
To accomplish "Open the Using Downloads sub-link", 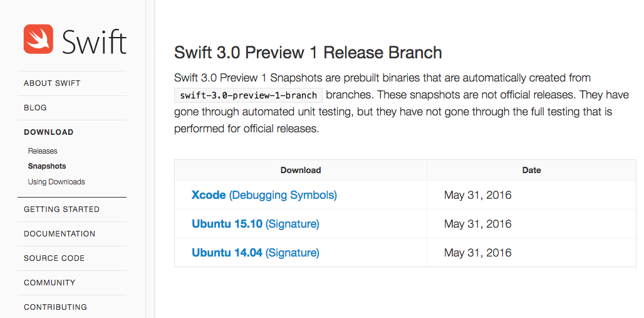I will pyautogui.click(x=56, y=182).
